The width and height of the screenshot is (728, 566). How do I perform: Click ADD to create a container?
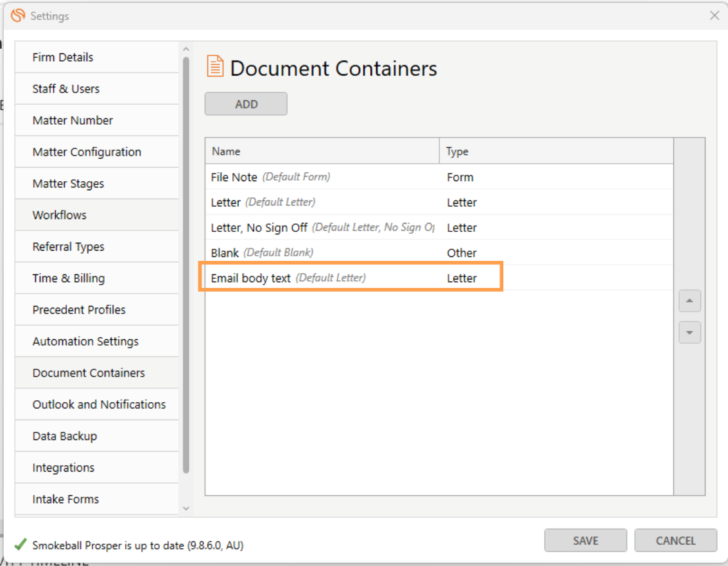tap(246, 103)
